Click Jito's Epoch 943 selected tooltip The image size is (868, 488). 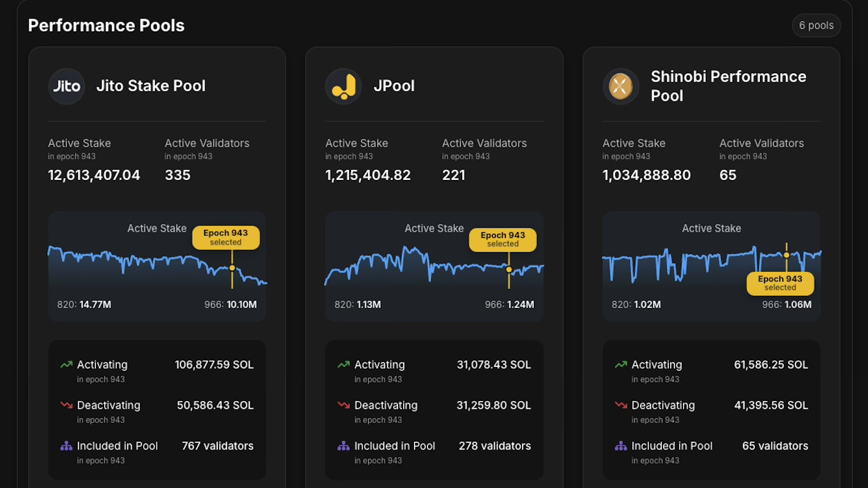pos(226,237)
